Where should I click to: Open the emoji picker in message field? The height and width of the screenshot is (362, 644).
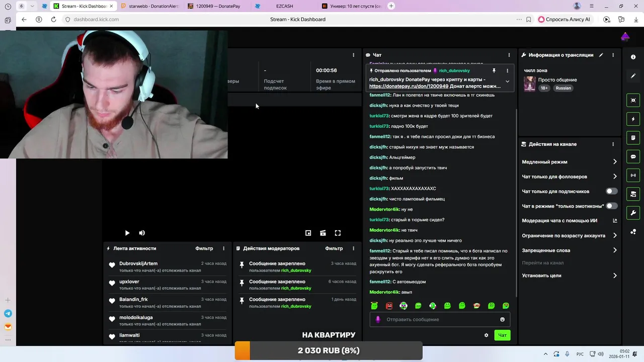502,319
